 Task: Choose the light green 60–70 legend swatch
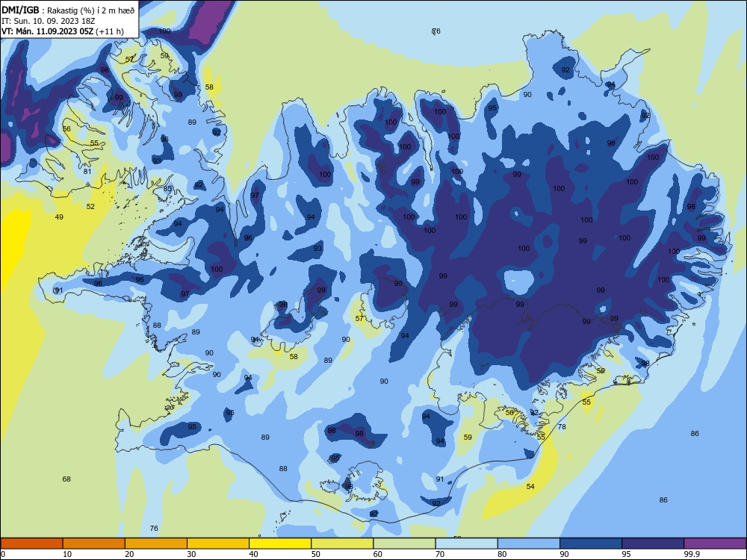[x=404, y=544]
